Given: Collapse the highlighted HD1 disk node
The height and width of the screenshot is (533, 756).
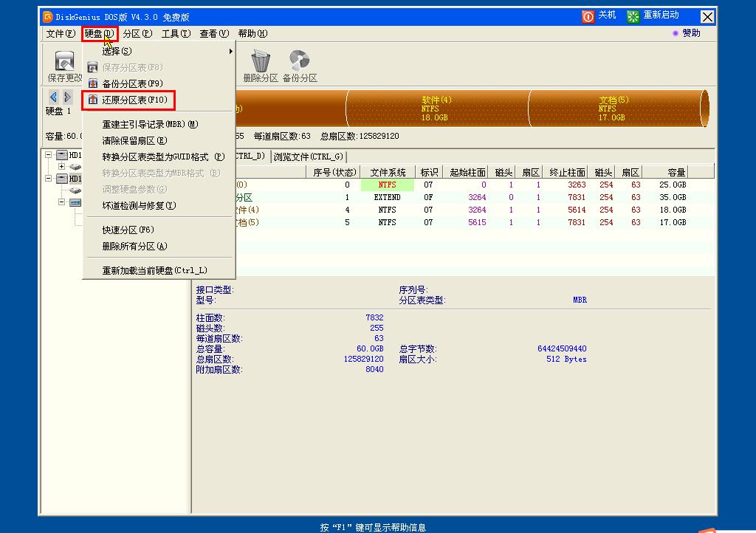Looking at the screenshot, I should [x=48, y=179].
